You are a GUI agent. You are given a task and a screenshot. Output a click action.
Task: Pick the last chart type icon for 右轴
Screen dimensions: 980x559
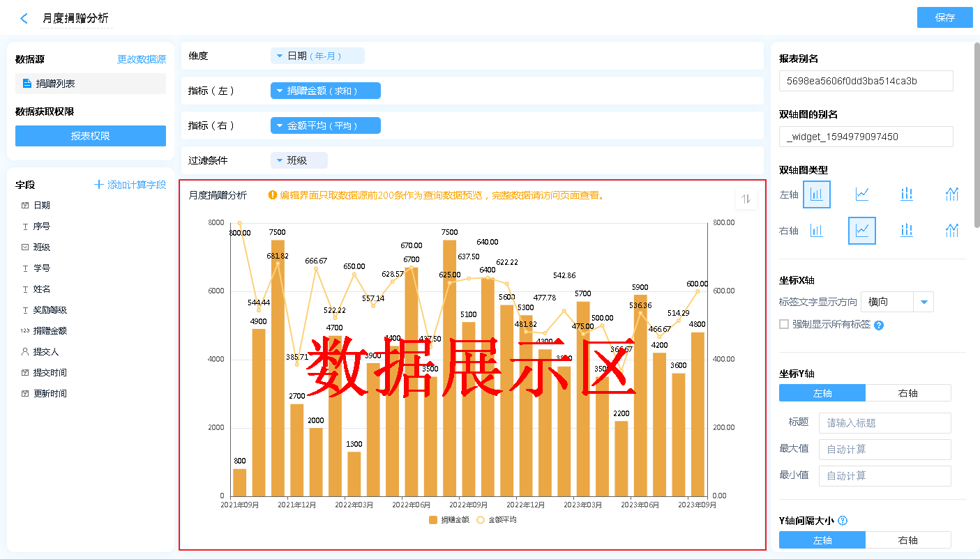tap(952, 231)
